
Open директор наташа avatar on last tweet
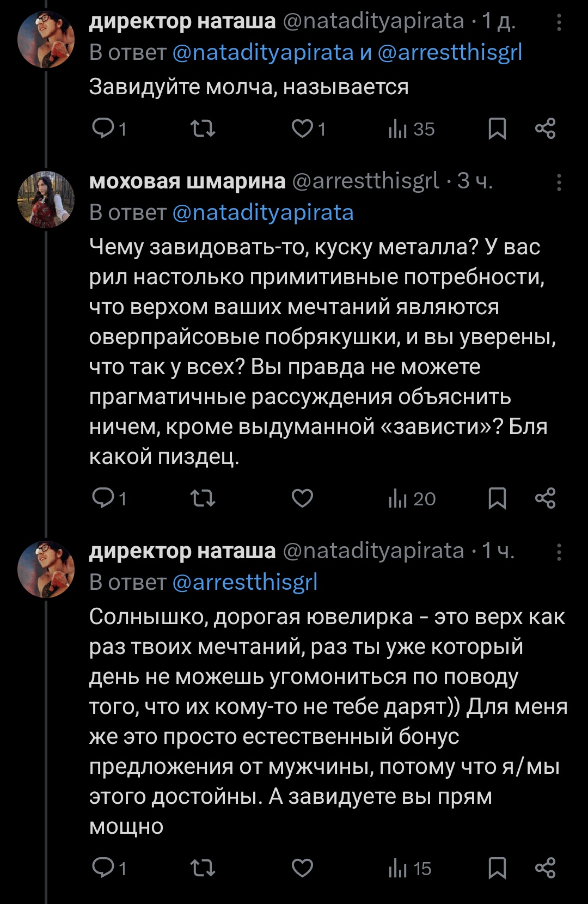click(x=46, y=569)
